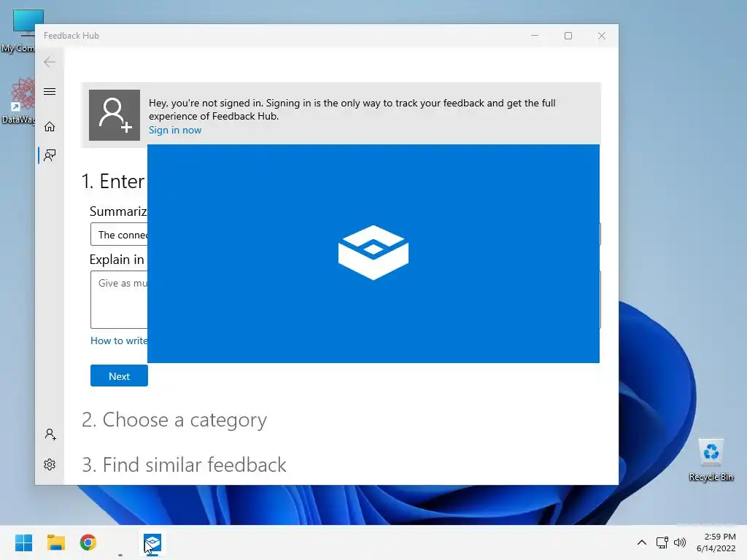Minimize the Feedback Hub window

pos(535,36)
